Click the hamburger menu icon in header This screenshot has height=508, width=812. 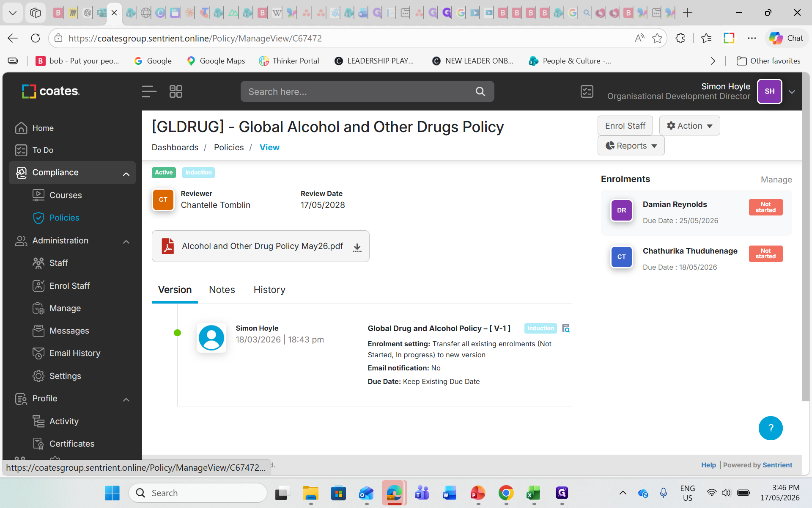pyautogui.click(x=149, y=91)
